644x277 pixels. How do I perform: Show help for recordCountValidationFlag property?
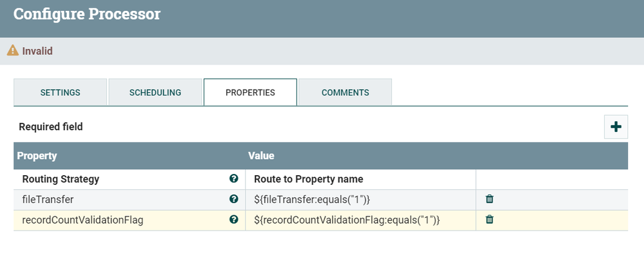pyautogui.click(x=234, y=220)
